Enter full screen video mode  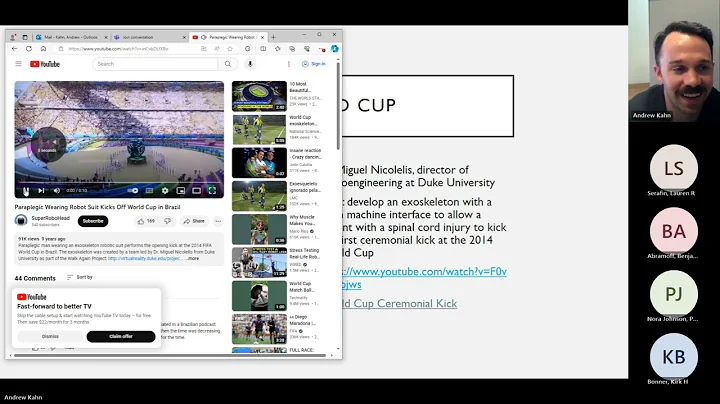212,191
